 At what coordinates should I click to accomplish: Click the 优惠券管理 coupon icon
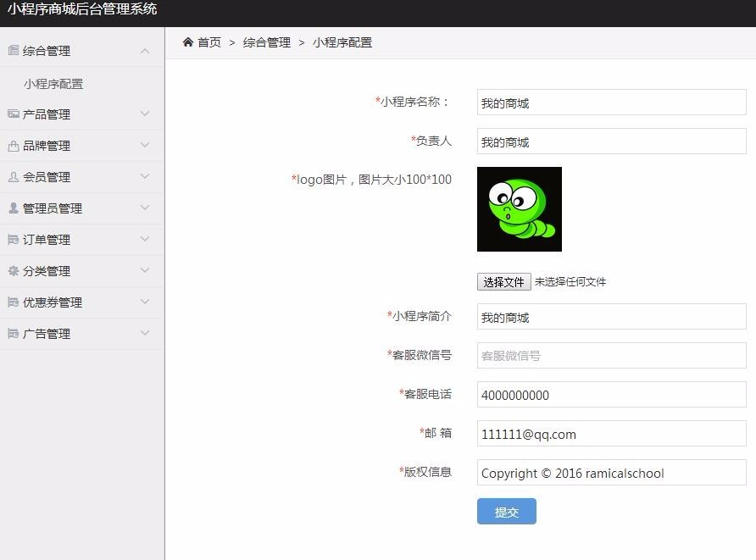pos(12,302)
